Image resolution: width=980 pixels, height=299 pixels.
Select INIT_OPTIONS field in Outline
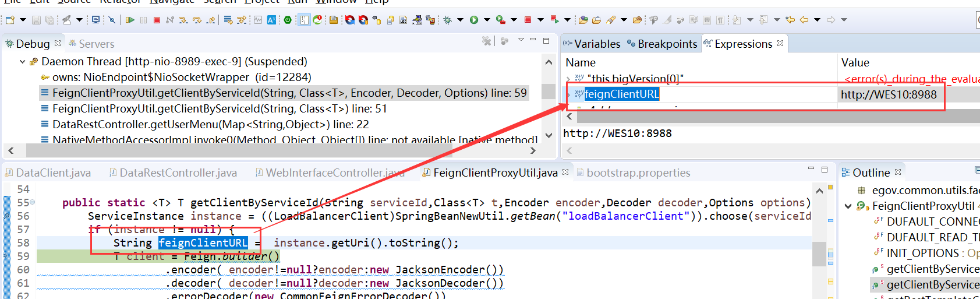point(926,253)
